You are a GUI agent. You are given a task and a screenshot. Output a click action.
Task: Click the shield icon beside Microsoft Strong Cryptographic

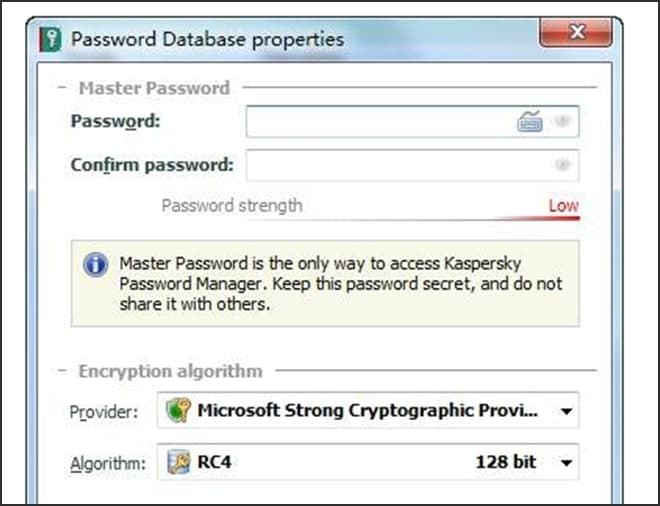click(178, 410)
